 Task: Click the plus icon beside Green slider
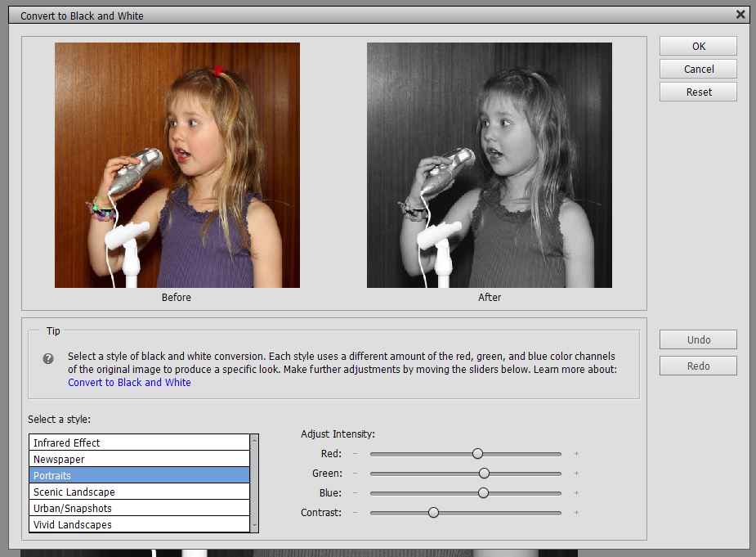(x=576, y=473)
